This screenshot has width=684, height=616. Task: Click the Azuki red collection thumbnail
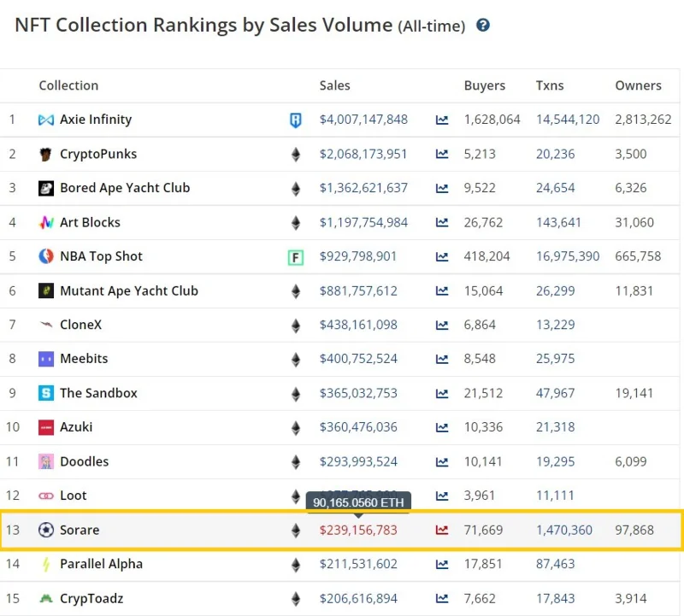coord(46,427)
